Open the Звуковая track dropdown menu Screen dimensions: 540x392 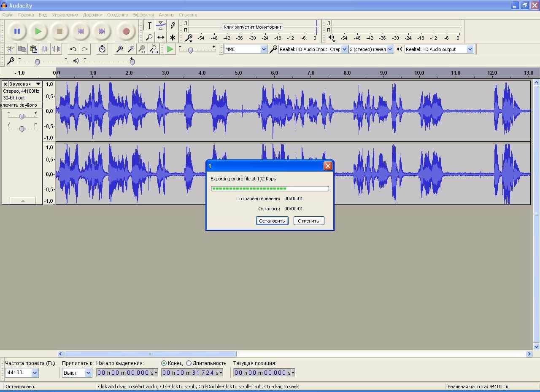tap(25, 84)
